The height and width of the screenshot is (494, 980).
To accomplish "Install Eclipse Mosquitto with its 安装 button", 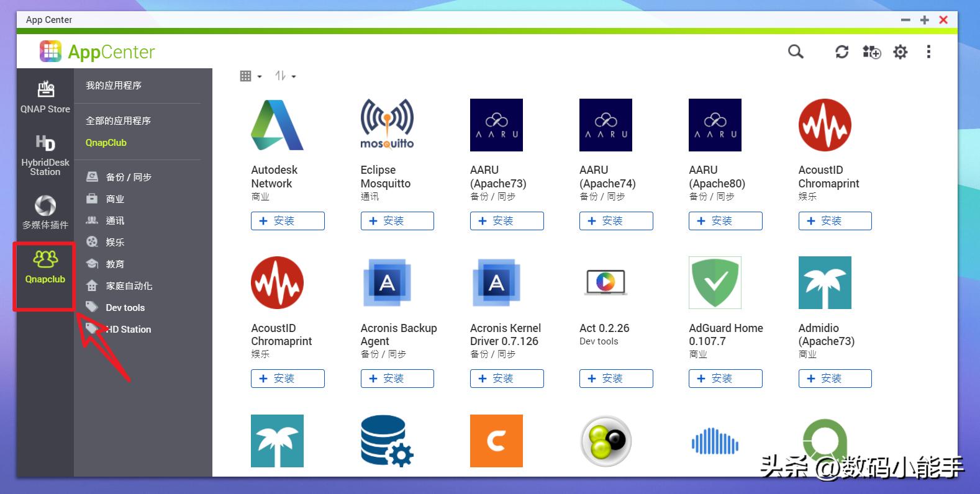I will point(397,221).
